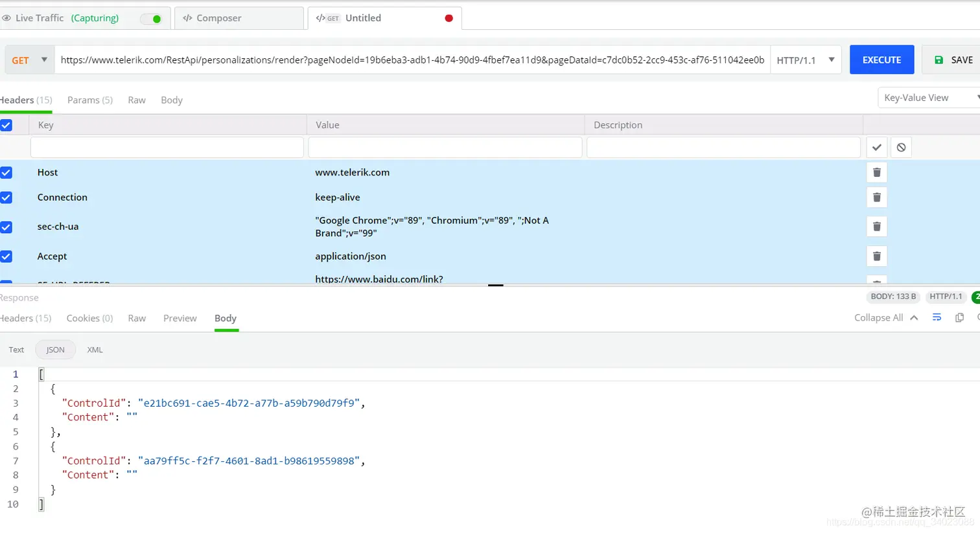
Task: Switch response view to JSON
Action: (55, 350)
